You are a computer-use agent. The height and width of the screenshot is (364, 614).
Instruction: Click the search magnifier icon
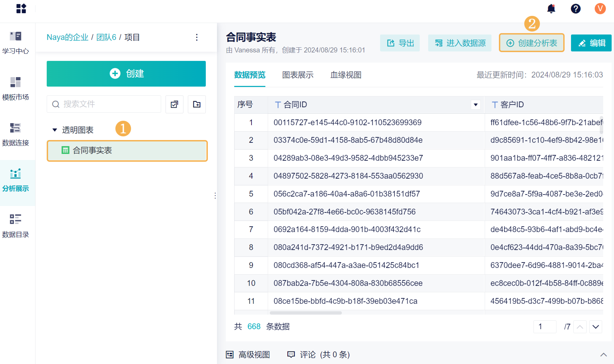pos(56,104)
